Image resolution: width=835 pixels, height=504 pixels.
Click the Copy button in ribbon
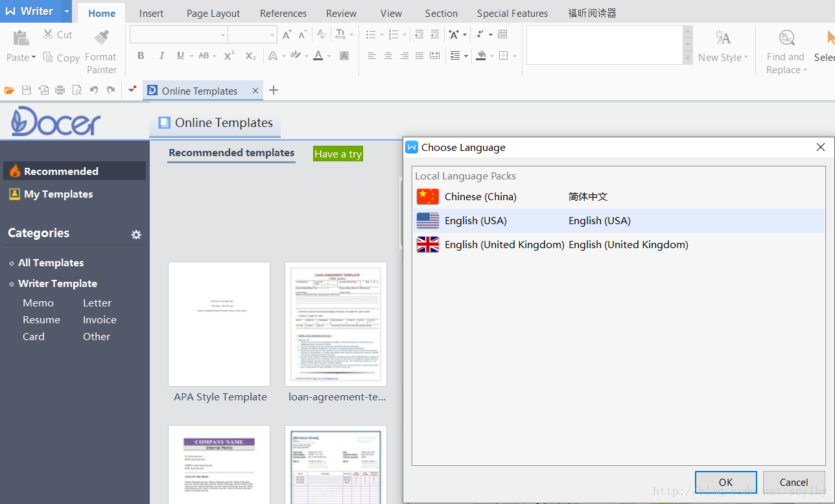[61, 58]
